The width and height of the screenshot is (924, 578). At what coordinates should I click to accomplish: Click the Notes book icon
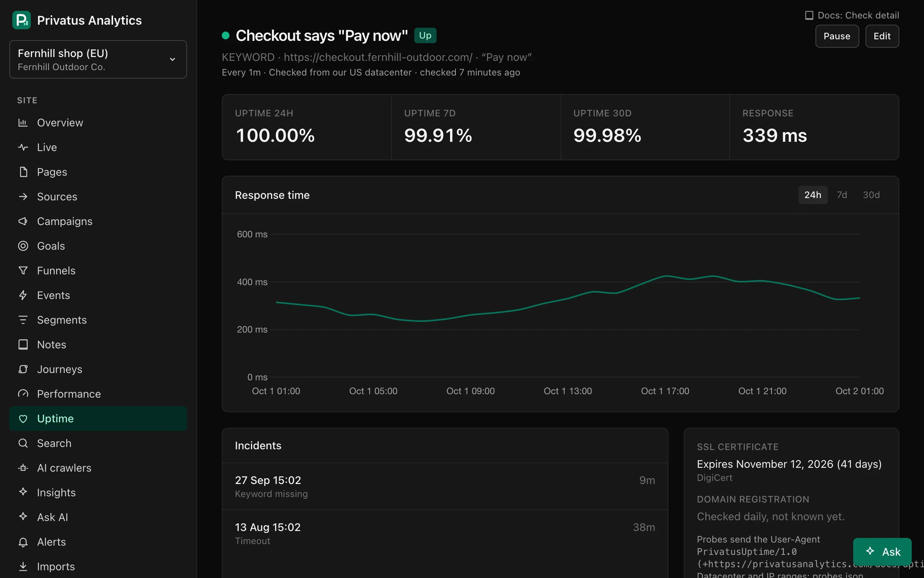point(23,344)
